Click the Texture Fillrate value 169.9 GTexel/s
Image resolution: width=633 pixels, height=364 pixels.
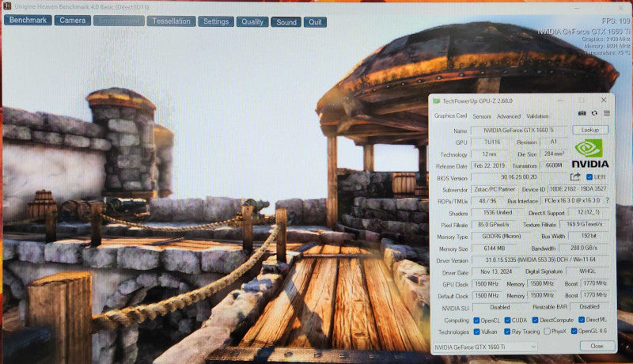click(584, 225)
